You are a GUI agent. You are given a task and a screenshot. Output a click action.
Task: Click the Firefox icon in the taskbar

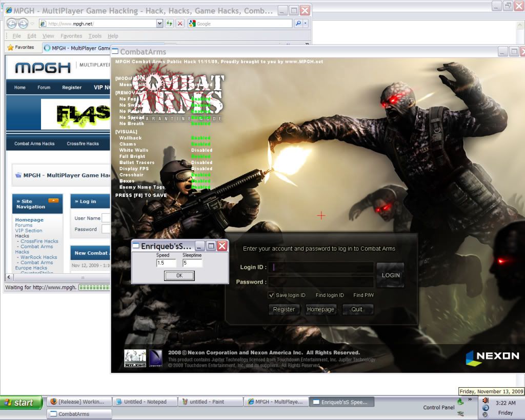click(53, 401)
